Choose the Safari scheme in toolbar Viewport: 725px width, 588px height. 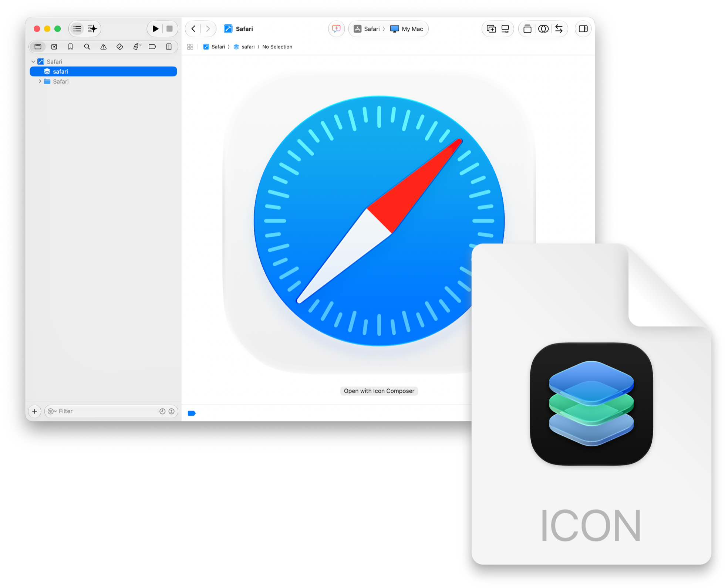click(367, 29)
